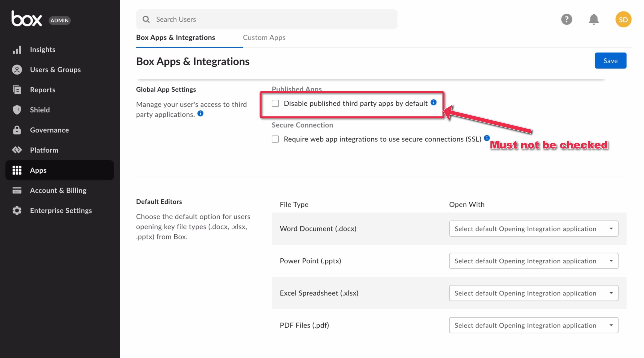This screenshot has width=644, height=358.
Task: Open the Power Point default editor dropdown
Action: [x=533, y=261]
